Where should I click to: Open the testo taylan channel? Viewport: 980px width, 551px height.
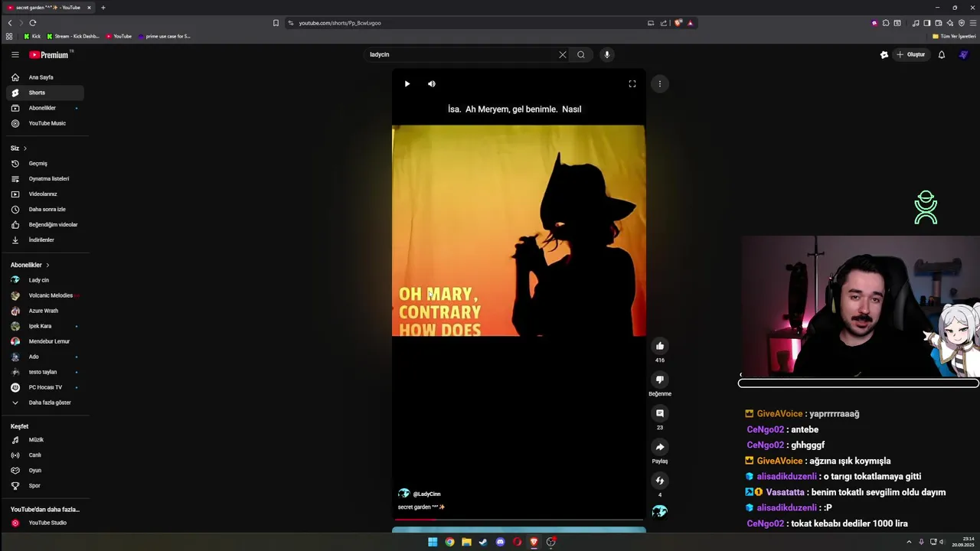point(44,372)
